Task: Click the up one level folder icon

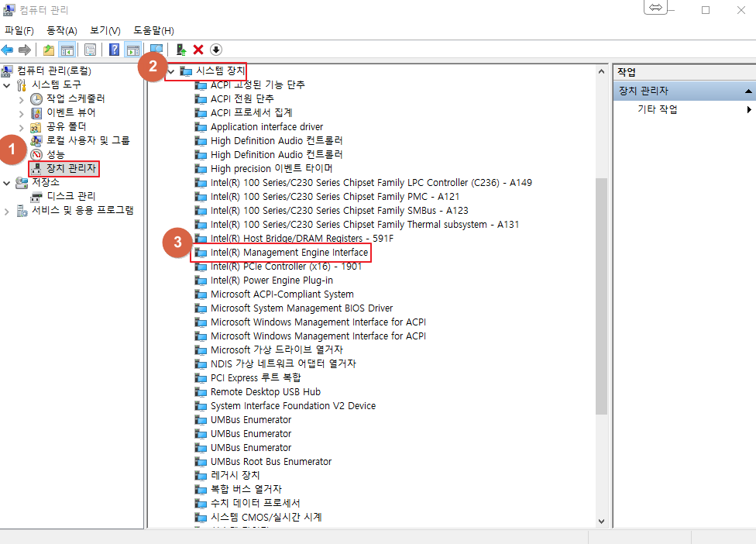Action: coord(49,50)
